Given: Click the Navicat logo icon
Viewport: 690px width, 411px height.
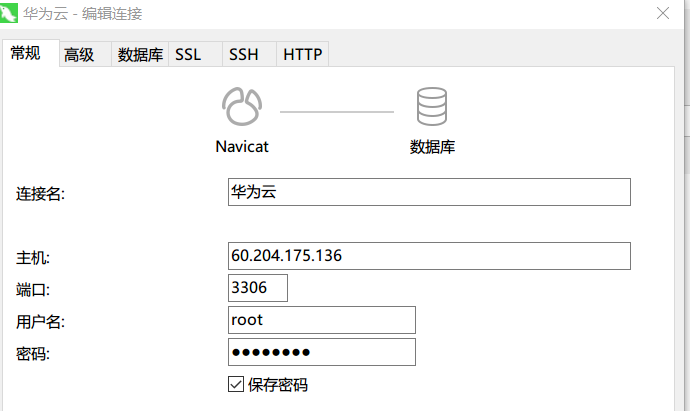Looking at the screenshot, I should pyautogui.click(x=242, y=106).
